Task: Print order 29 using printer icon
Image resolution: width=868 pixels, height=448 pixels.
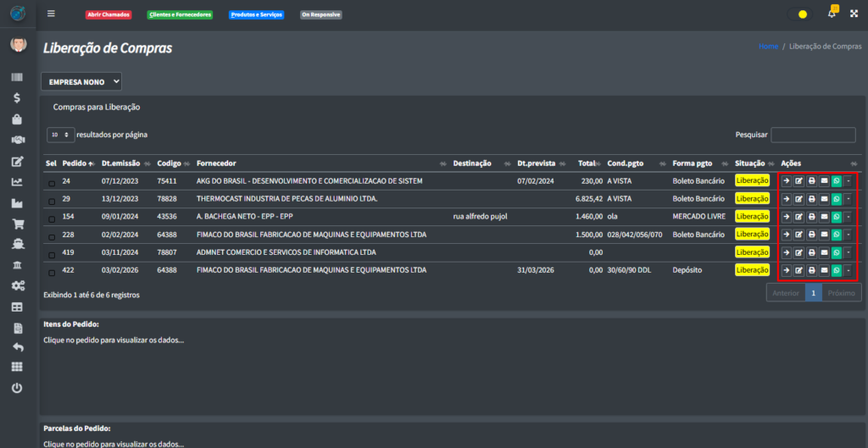Action: pos(811,199)
